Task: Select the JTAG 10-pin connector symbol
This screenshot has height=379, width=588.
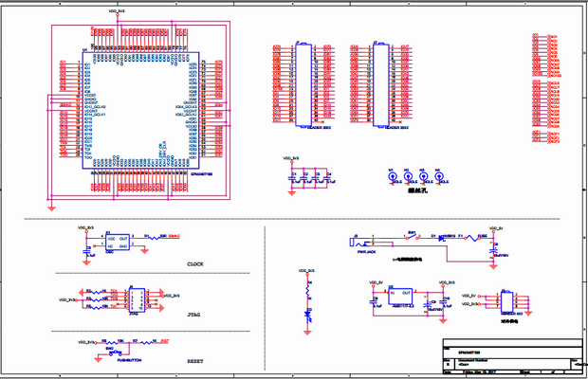Action: [137, 300]
